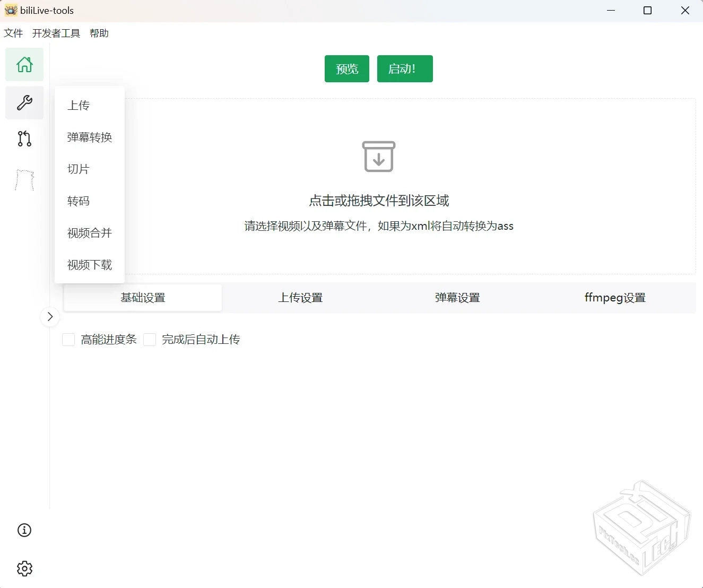The height and width of the screenshot is (588, 703).
Task: Open the Settings gear icon
Action: point(24,568)
